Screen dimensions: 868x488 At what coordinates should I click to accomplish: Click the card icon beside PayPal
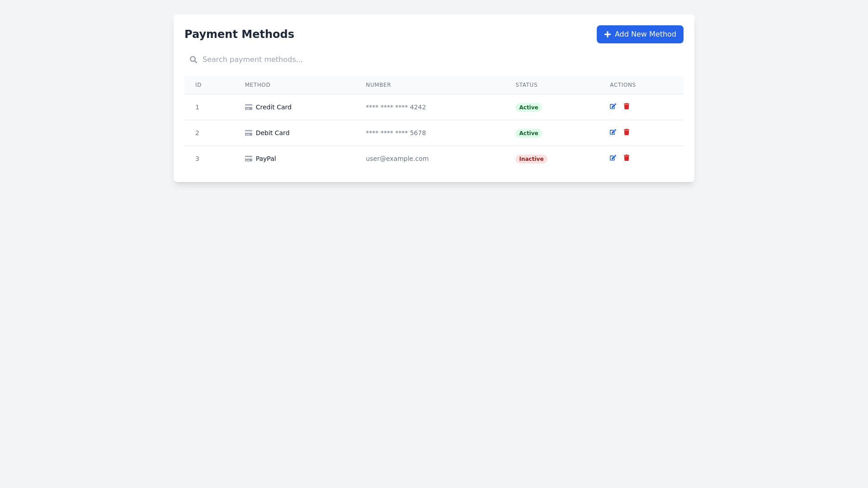[x=249, y=159]
